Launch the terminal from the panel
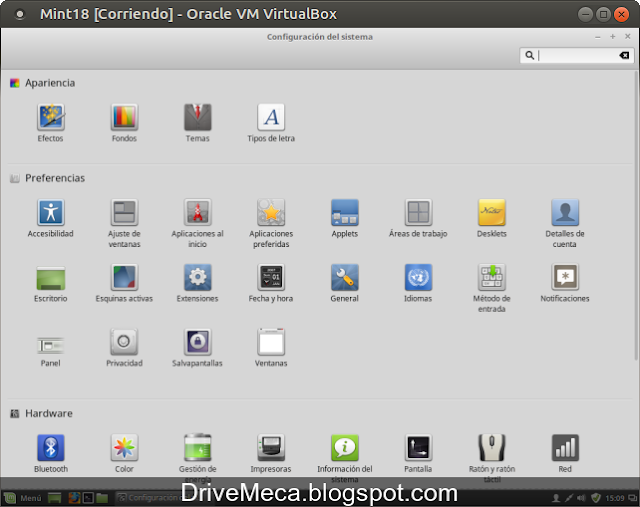 click(88, 498)
